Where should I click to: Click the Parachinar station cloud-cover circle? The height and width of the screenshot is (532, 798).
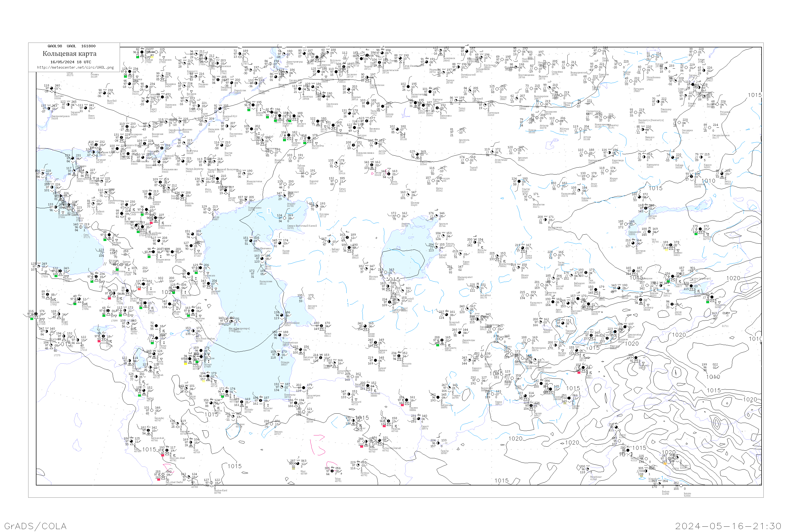pyautogui.click(x=587, y=469)
